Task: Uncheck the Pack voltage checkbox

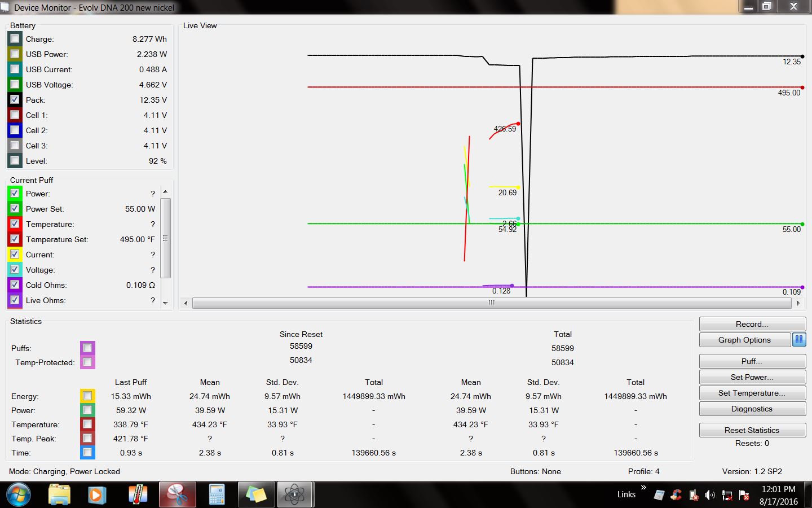Action: point(15,100)
